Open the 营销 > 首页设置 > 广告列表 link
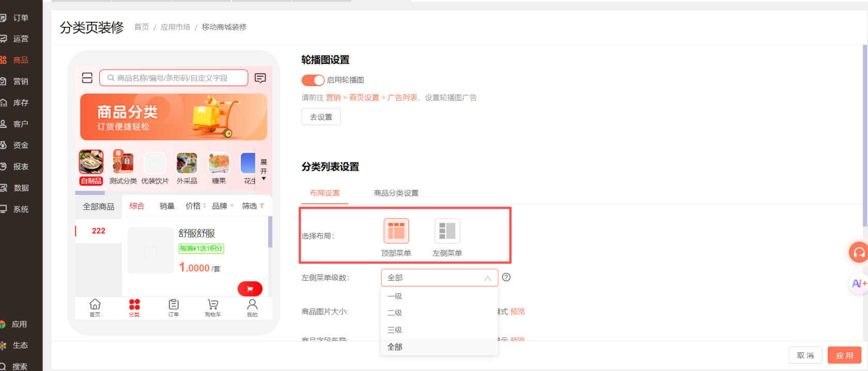 tap(372, 98)
